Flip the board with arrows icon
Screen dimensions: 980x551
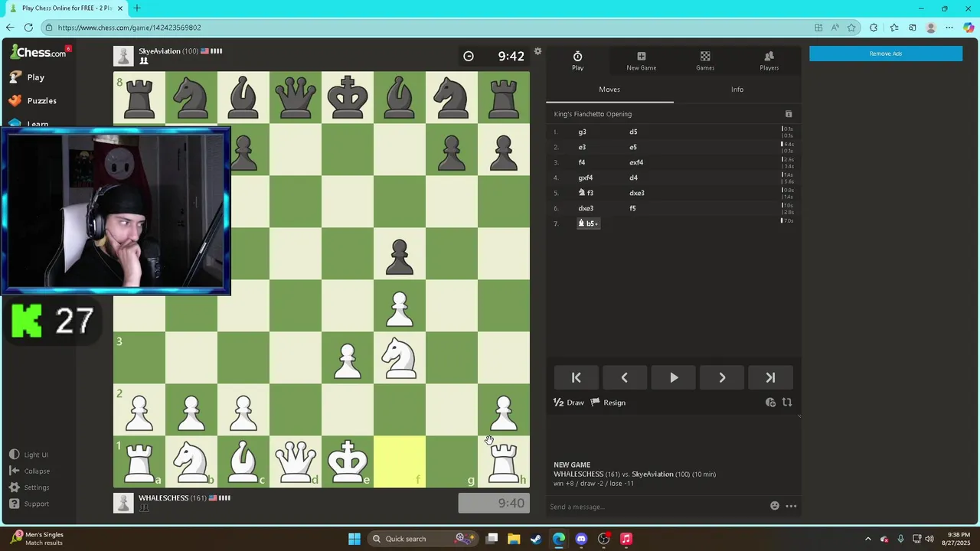pyautogui.click(x=787, y=403)
